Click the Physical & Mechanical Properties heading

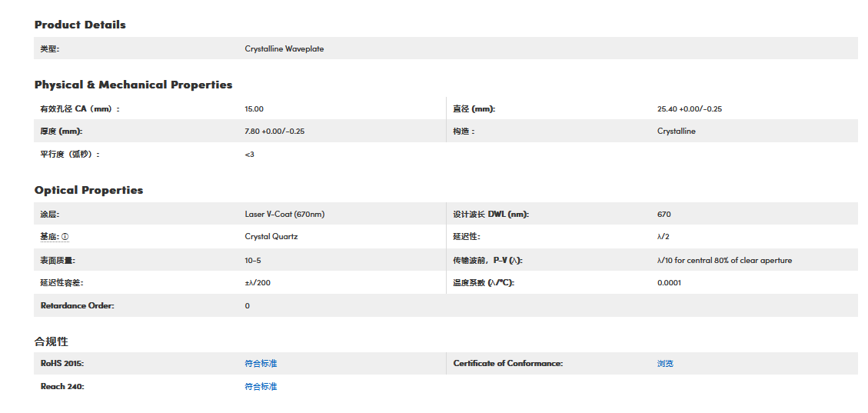[x=133, y=85]
